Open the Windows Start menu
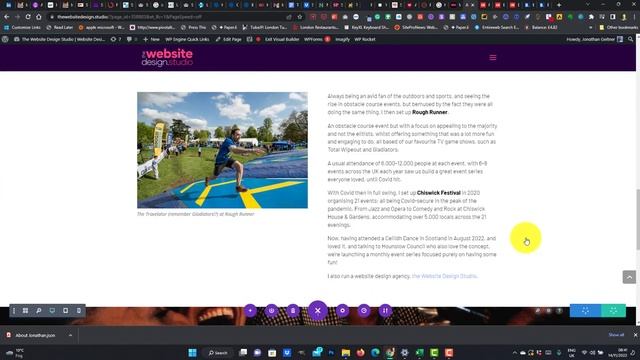 [x=192, y=353]
